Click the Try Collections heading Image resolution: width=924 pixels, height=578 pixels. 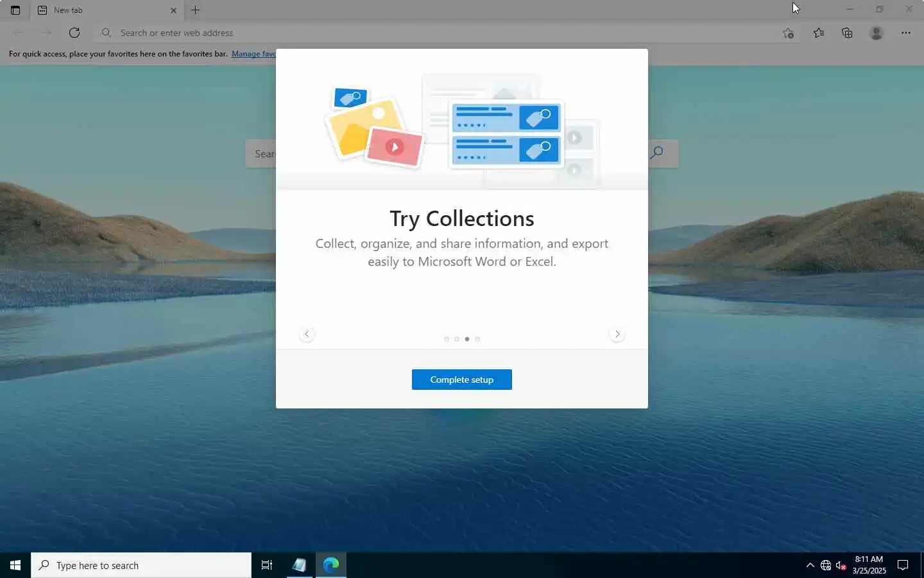click(x=462, y=218)
